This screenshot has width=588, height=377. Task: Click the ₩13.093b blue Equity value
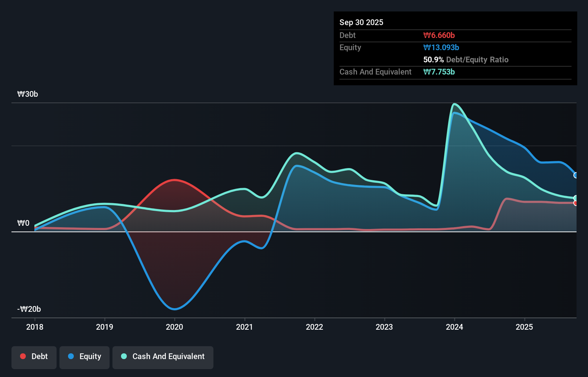tap(441, 47)
